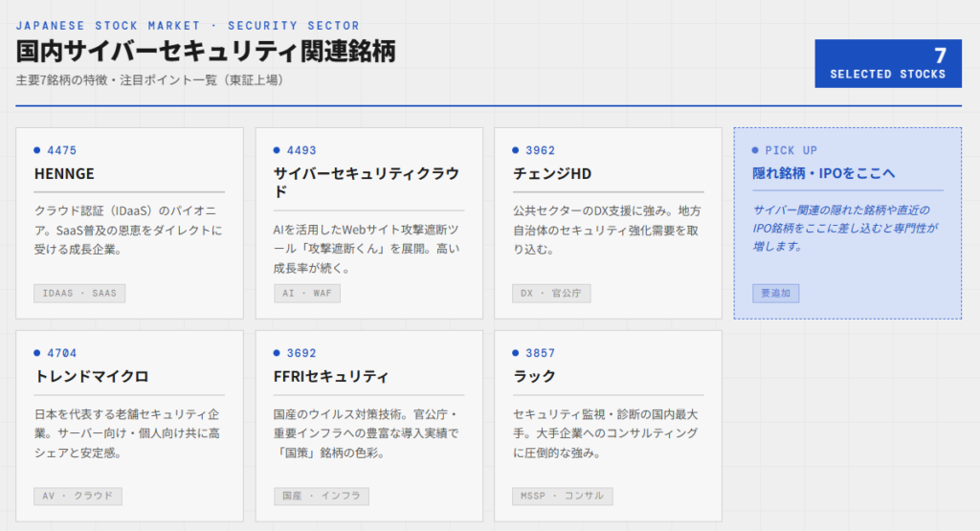Viewport: 980px width, 531px height.
Task: Click the 日本を代表する老舗セキュリティ企業 description
Action: (127, 432)
